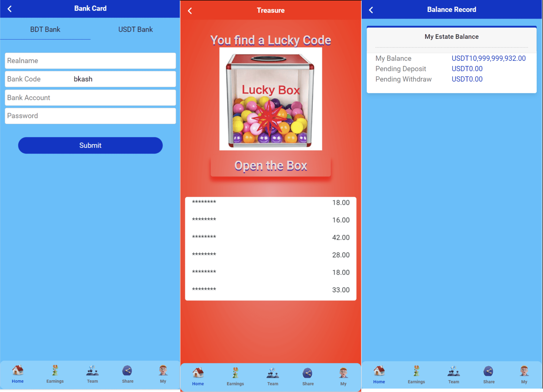Click the Submit button on bank card

91,145
